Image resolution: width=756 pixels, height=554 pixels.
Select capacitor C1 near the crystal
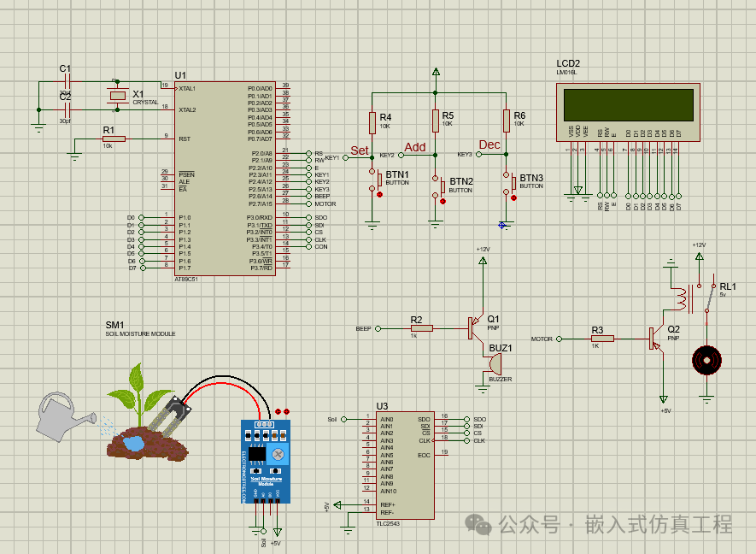[66, 82]
